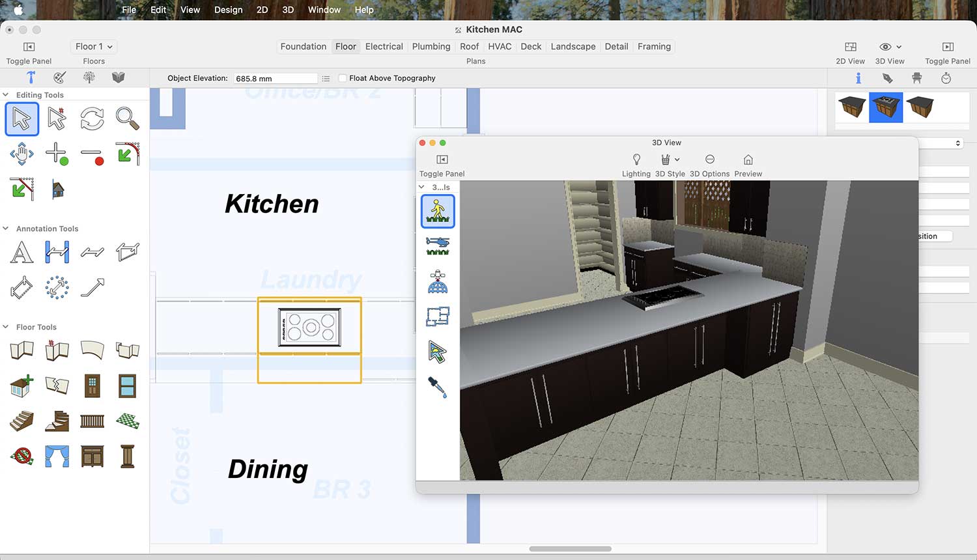Open the Floor 1 dropdown
The image size is (977, 560).
click(x=94, y=47)
